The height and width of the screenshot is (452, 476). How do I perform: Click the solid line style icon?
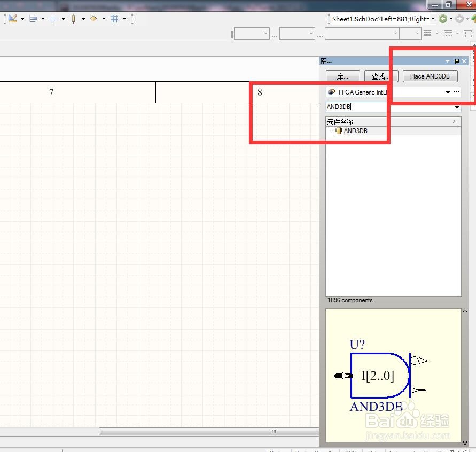tap(427, 33)
